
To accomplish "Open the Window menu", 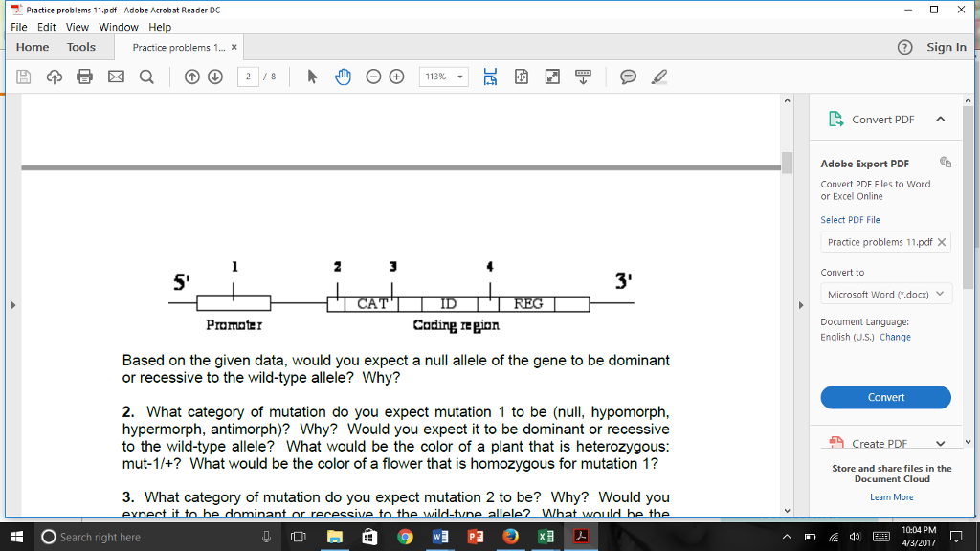I will tap(119, 27).
